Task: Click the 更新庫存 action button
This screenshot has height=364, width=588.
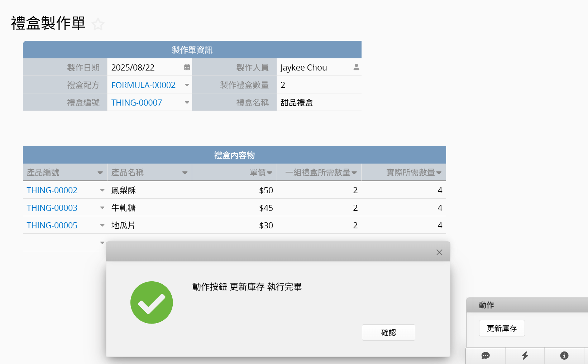Action: (x=502, y=328)
